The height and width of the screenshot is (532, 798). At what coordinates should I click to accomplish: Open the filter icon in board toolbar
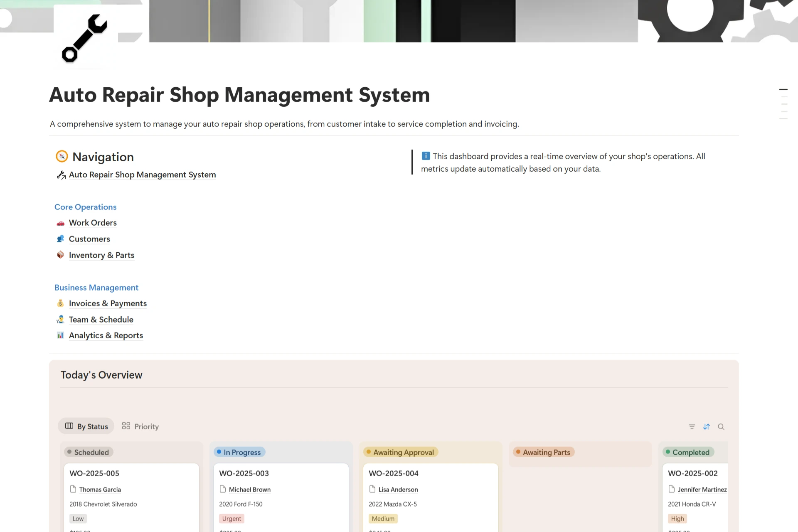pyautogui.click(x=692, y=426)
